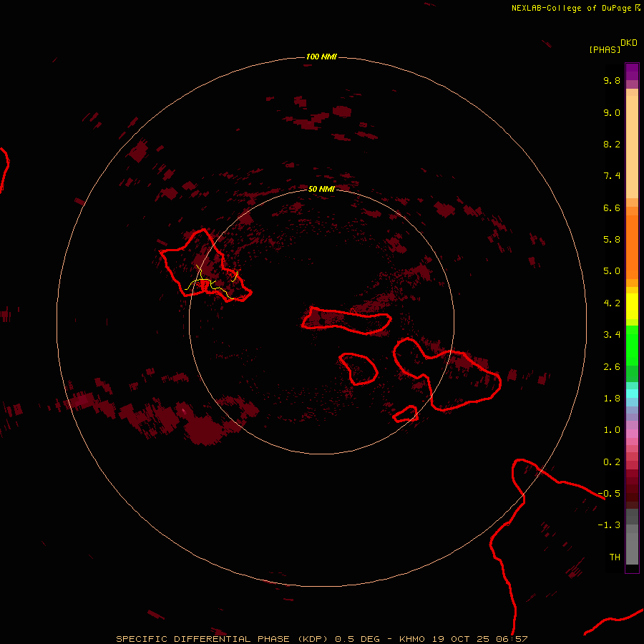Click the 8.2 colorbar value

[612, 144]
